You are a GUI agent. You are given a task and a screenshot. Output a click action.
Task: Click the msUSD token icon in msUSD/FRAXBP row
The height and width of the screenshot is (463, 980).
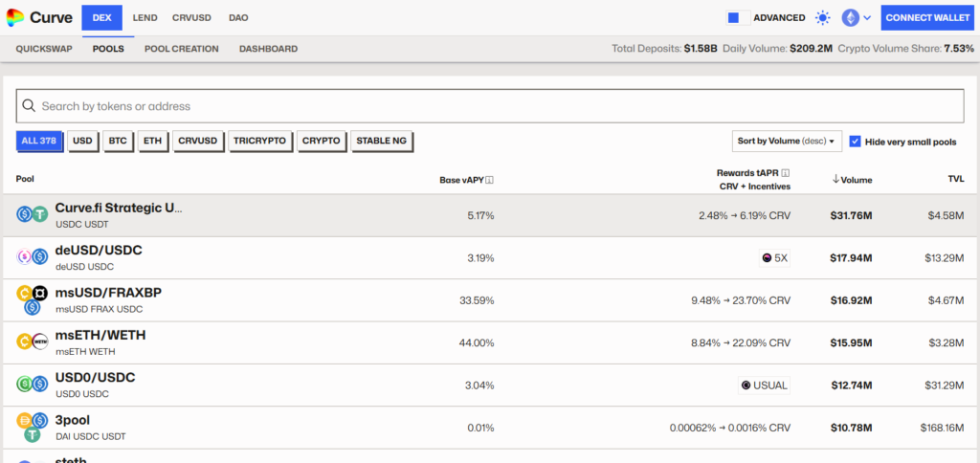pyautogui.click(x=24, y=293)
